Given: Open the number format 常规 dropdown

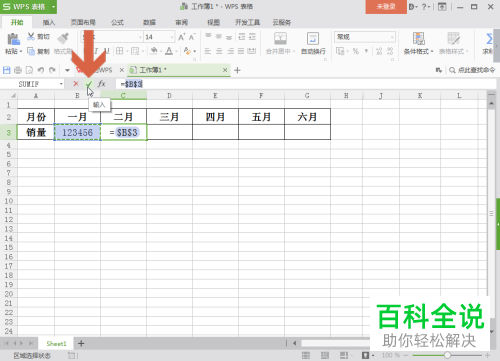Looking at the screenshot, I should 392,37.
